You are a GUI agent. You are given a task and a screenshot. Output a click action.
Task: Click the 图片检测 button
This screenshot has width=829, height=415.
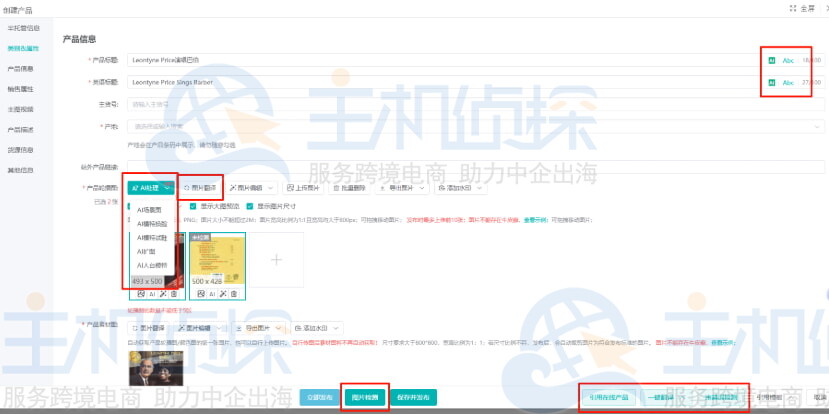point(365,397)
